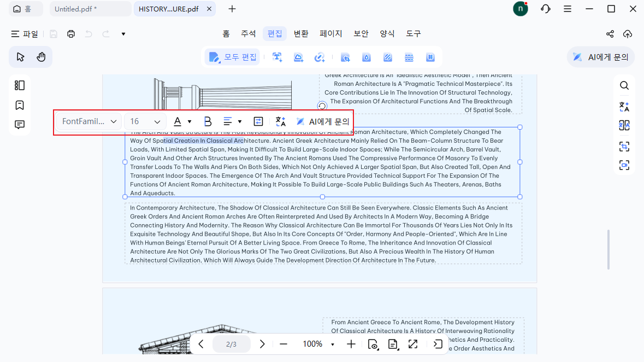Open the text spacing settings icon
This screenshot has width=644, height=362.
[258, 121]
